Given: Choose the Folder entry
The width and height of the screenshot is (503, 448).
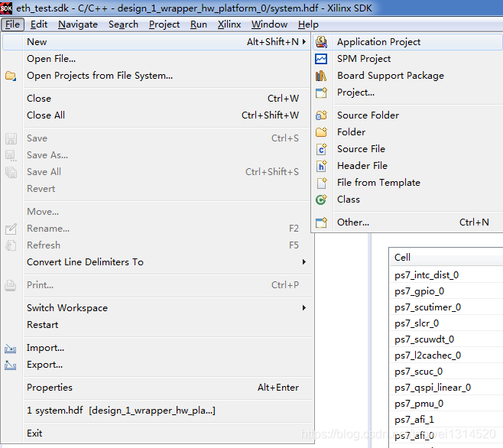Looking at the screenshot, I should [407, 132].
